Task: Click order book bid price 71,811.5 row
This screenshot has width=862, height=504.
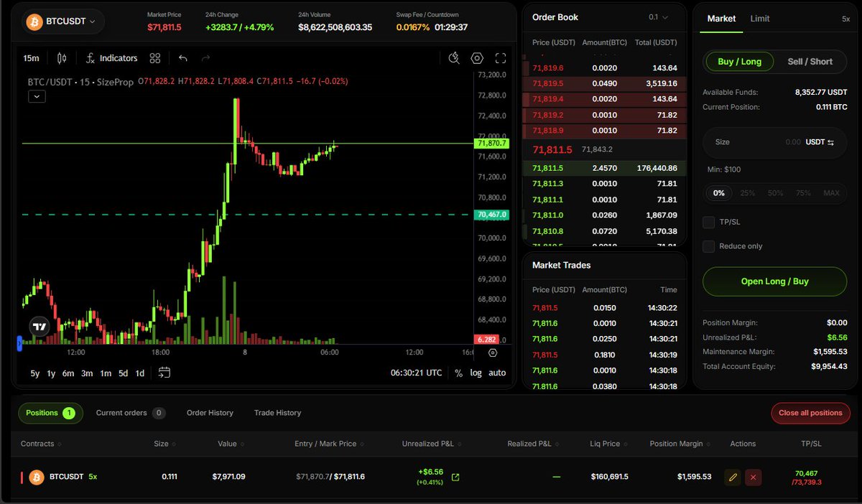Action: [x=605, y=168]
